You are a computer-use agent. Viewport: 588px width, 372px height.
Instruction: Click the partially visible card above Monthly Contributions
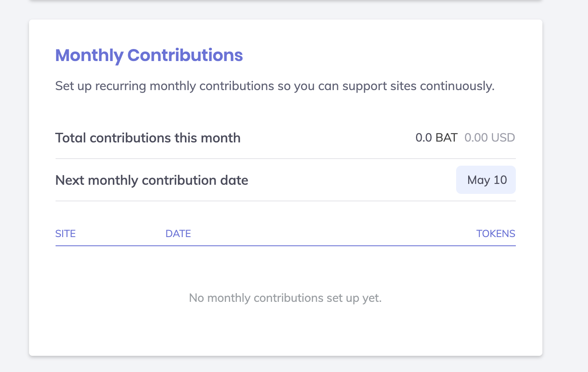285,5
